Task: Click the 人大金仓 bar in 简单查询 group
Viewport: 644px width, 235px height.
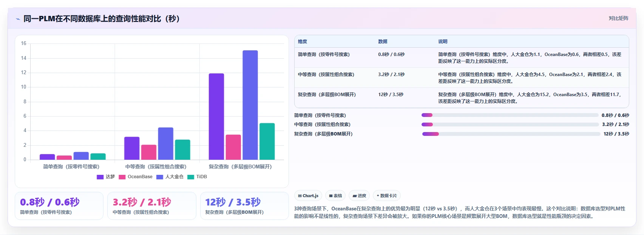Action: [81, 156]
